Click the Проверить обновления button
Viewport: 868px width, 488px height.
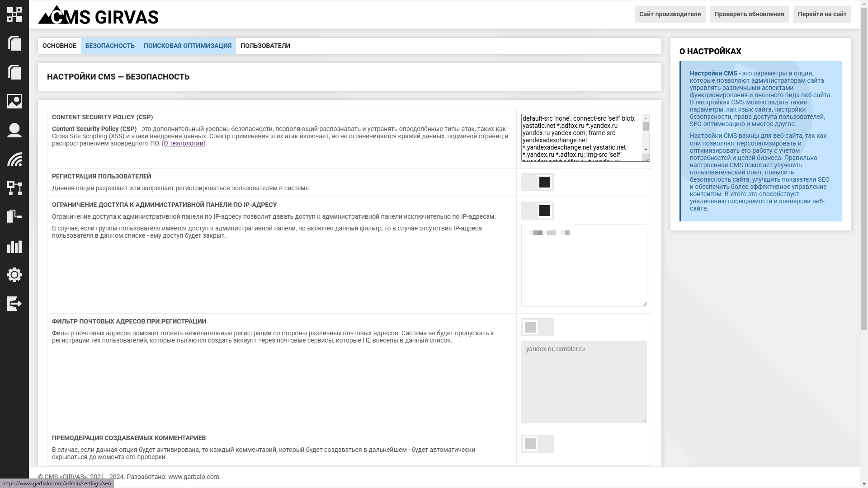[749, 14]
